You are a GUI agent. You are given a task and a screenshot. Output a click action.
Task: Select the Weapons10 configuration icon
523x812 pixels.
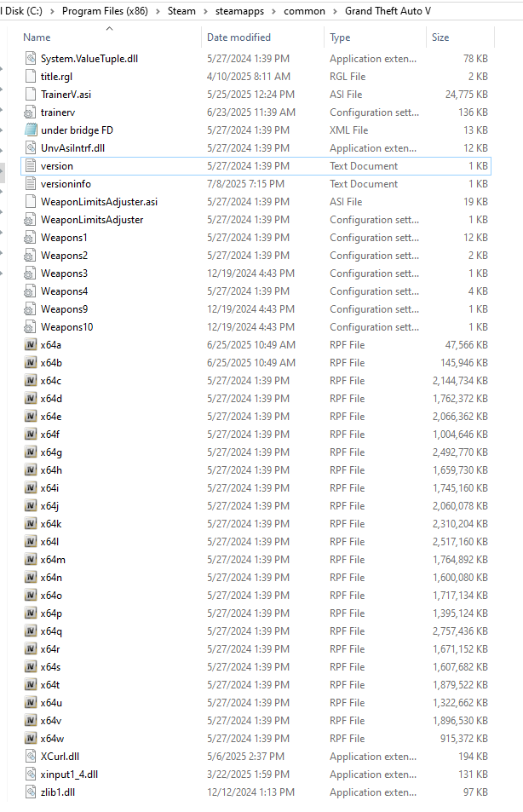[x=31, y=327]
